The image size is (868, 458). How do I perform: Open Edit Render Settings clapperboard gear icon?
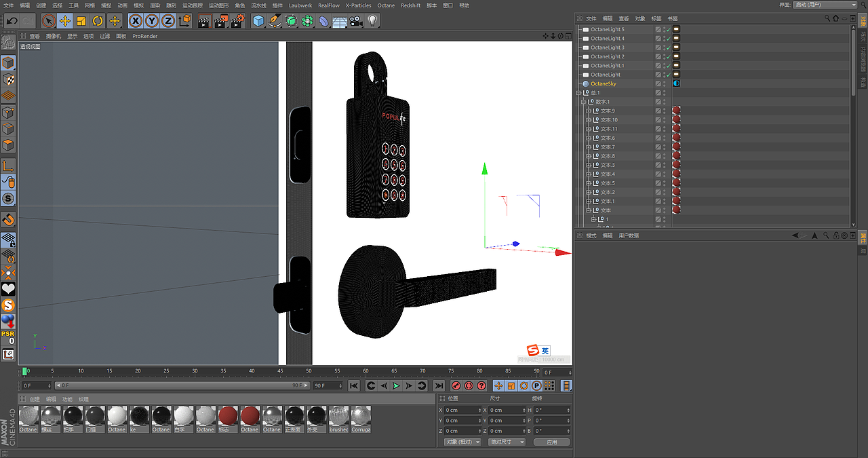point(237,21)
